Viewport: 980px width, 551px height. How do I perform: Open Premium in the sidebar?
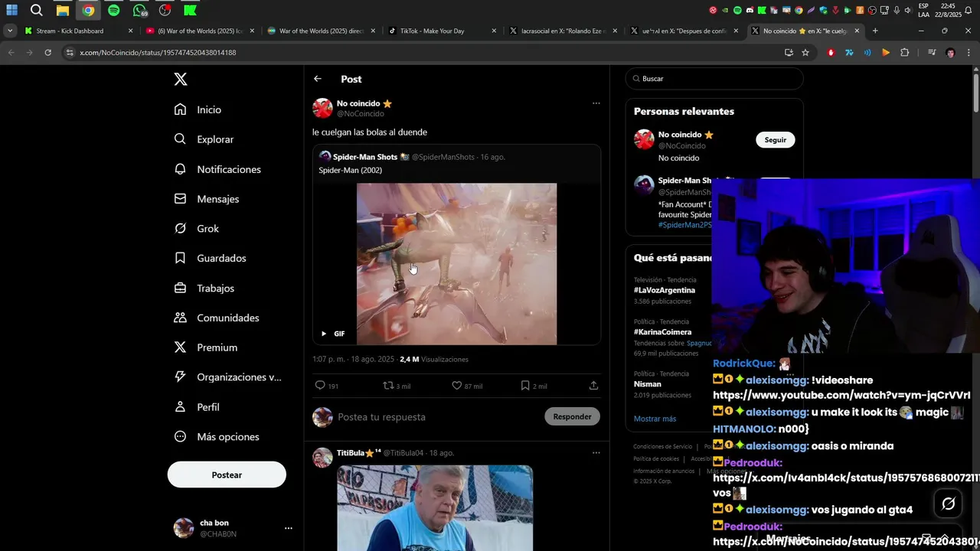206,347
